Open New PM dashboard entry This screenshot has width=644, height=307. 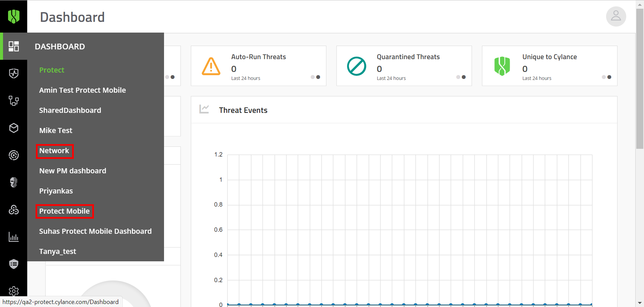coord(73,171)
